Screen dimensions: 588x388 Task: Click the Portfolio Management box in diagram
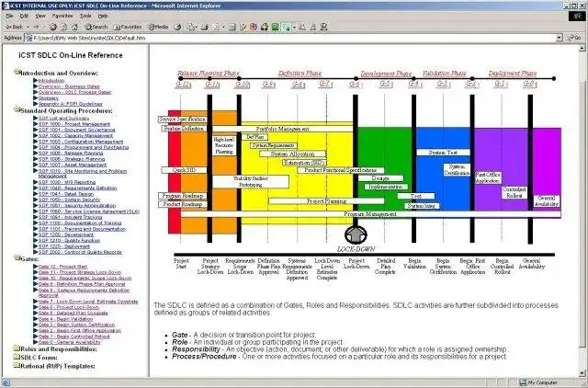(x=282, y=129)
